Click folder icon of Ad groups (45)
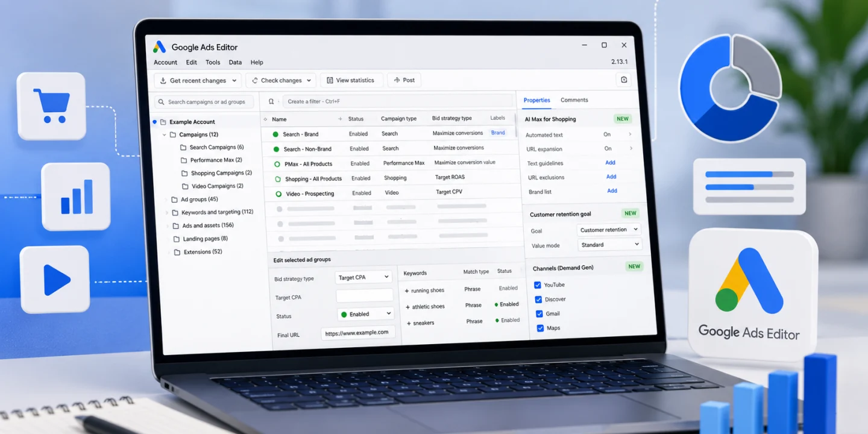The image size is (868, 434). (x=174, y=200)
